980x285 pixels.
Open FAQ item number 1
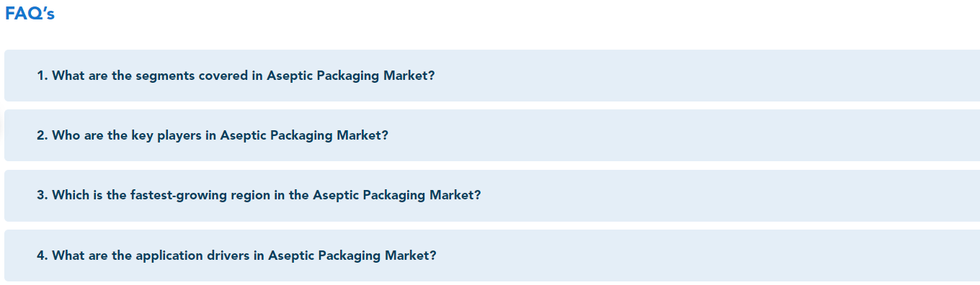click(492, 76)
